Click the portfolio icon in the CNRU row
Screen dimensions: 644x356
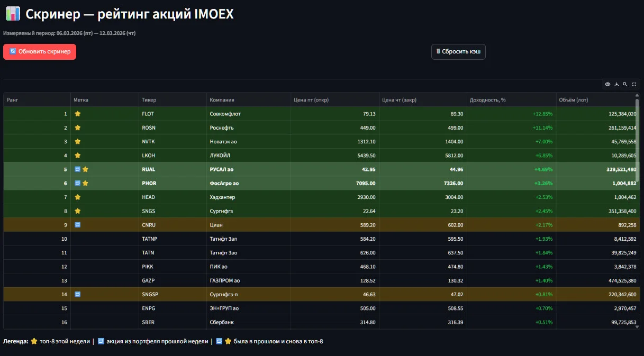click(77, 225)
